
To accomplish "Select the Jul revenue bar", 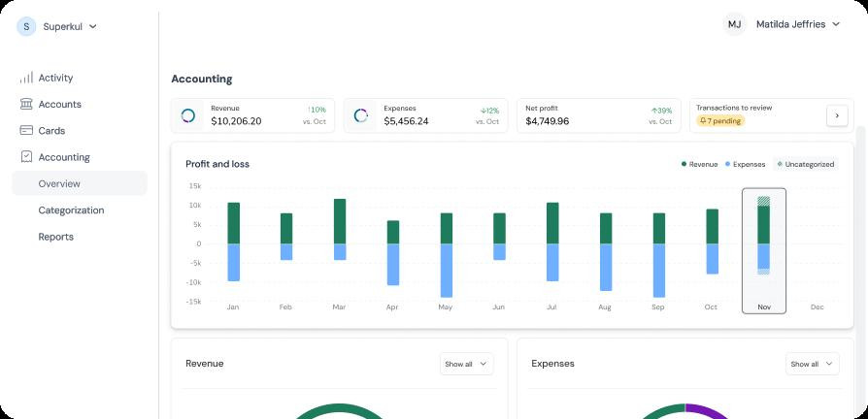I will pyautogui.click(x=552, y=223).
